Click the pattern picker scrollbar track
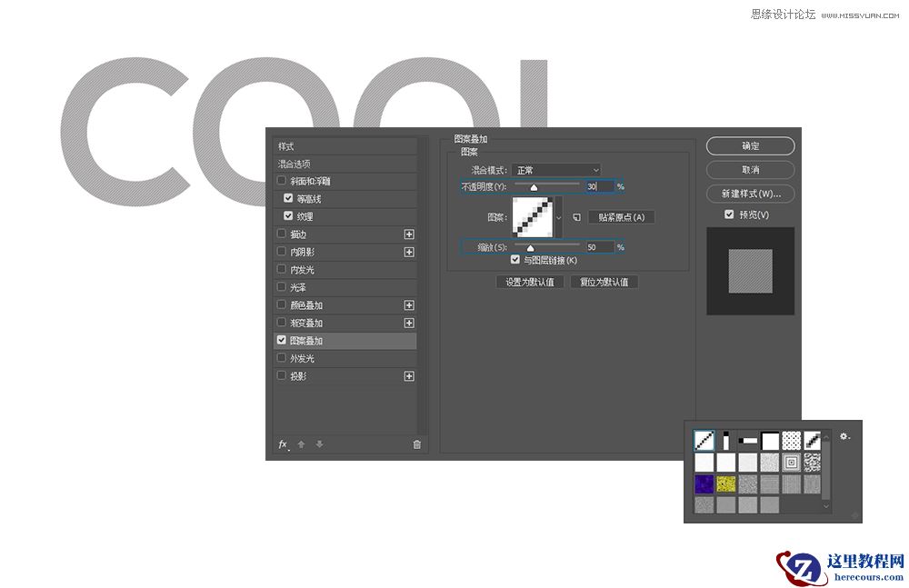Image resolution: width=909 pixels, height=588 pixels. pyautogui.click(x=826, y=473)
